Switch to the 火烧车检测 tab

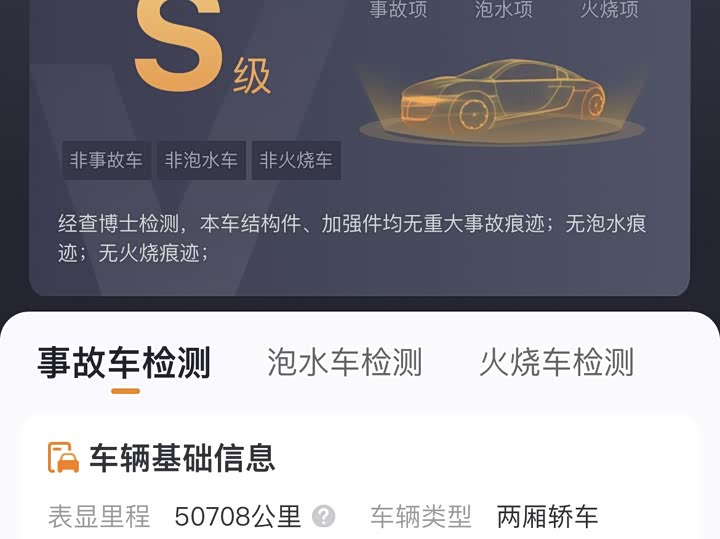[x=557, y=363]
